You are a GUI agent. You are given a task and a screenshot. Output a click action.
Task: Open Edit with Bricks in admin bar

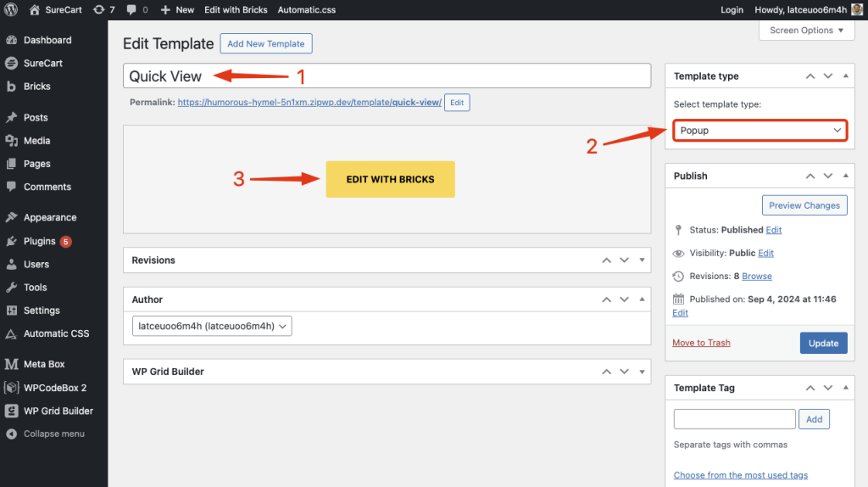(x=236, y=9)
